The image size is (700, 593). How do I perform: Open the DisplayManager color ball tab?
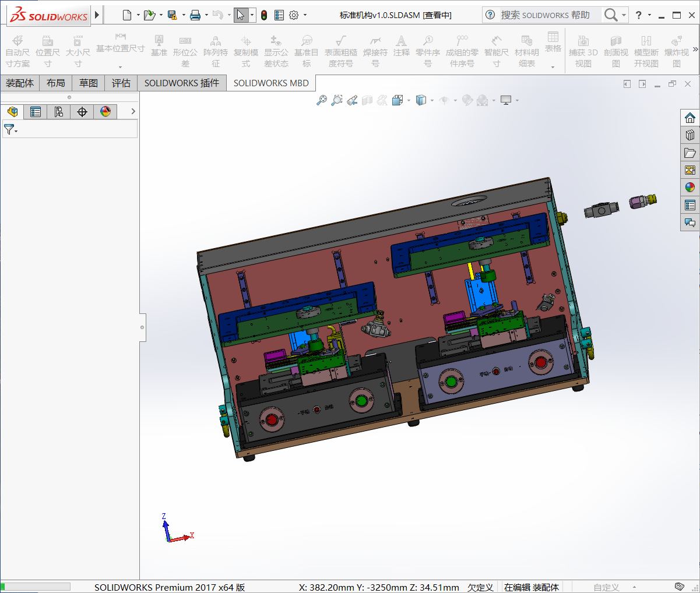[105, 111]
